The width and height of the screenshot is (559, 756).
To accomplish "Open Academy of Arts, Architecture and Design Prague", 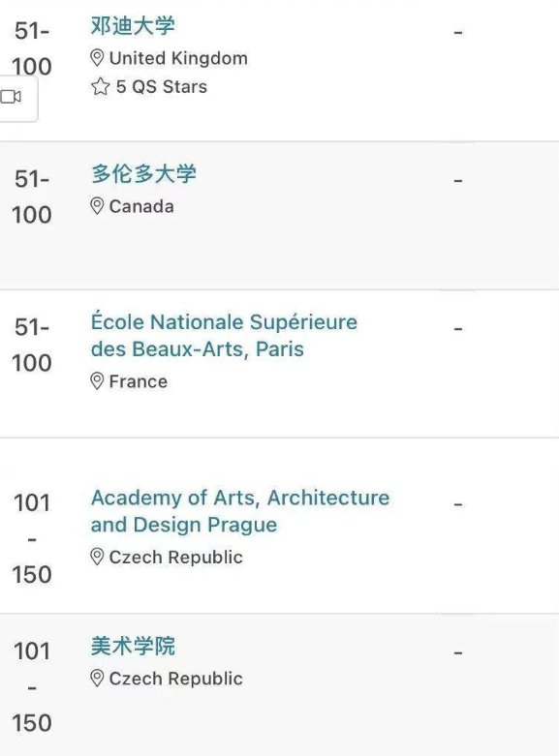I will 240,511.
